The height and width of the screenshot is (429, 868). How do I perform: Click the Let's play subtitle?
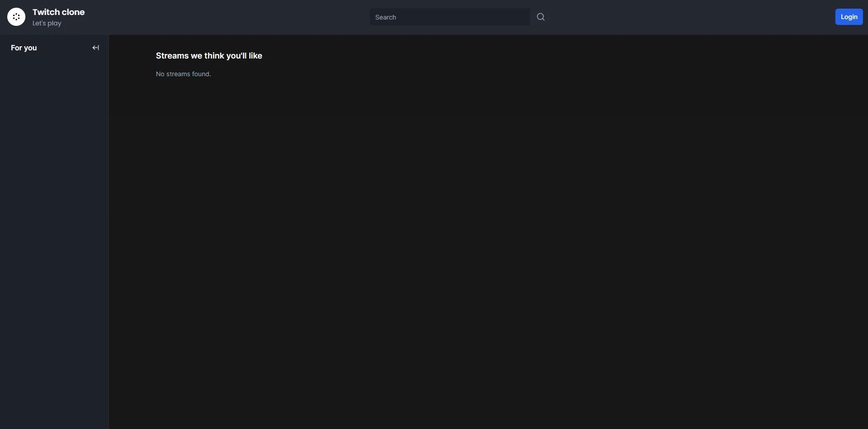(x=47, y=23)
